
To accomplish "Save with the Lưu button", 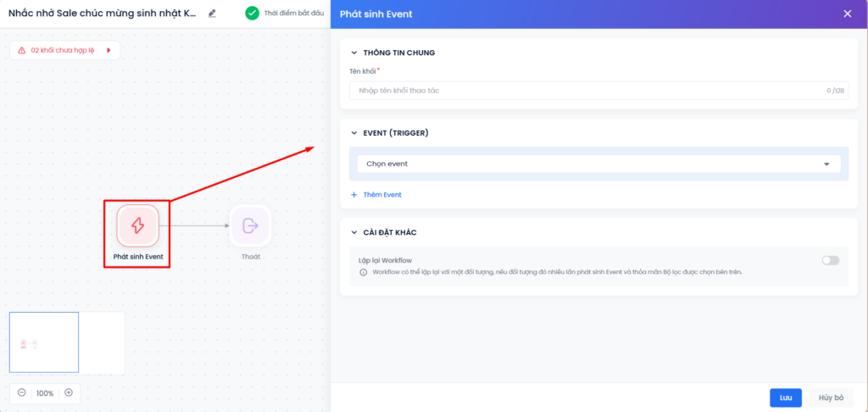I will 786,398.
